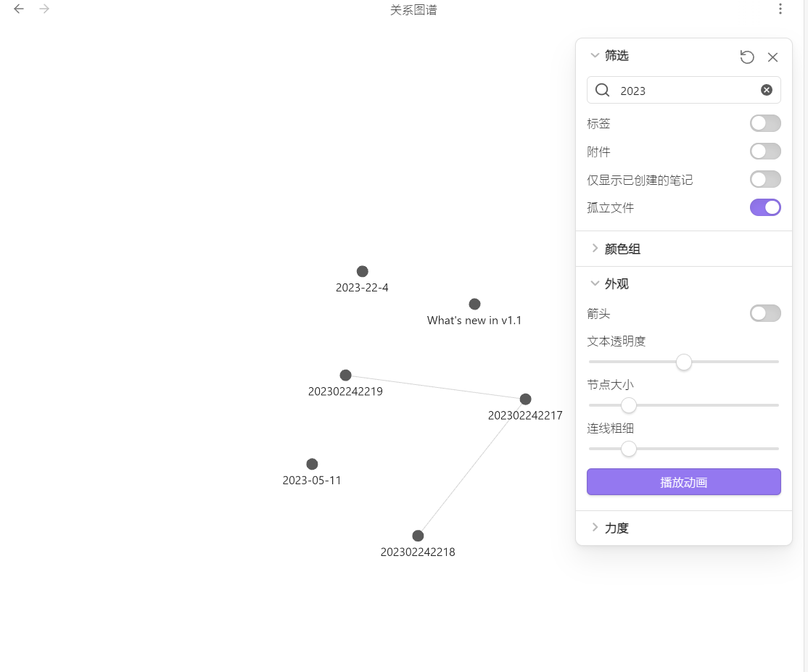The width and height of the screenshot is (808, 672).
Task: Click the 播放动画 button
Action: 683,481
